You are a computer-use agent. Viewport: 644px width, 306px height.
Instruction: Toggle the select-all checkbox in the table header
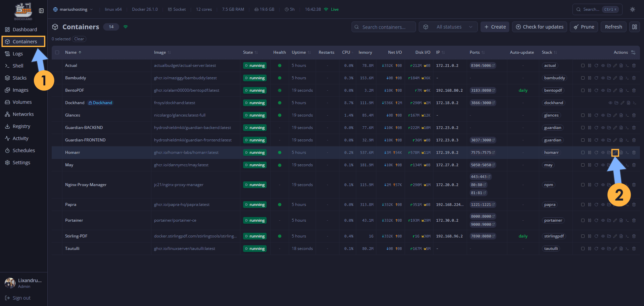point(57,52)
